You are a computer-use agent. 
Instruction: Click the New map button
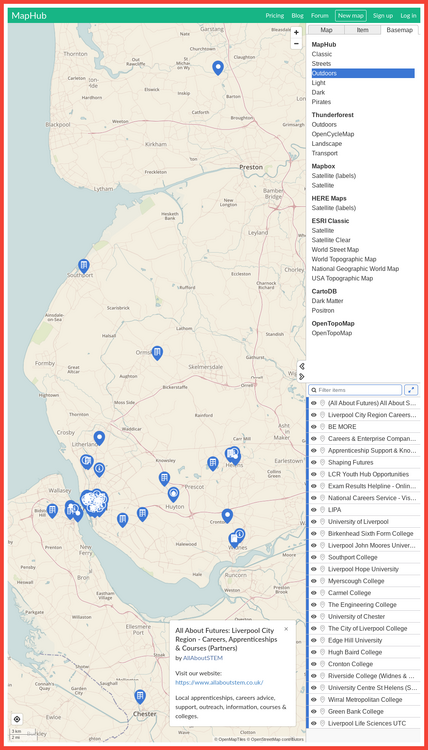(351, 16)
